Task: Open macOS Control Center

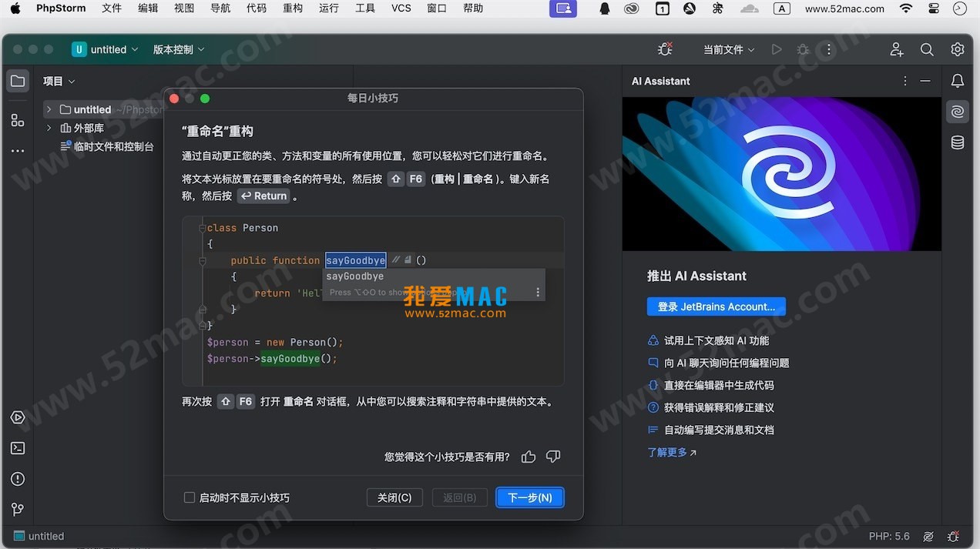Action: pyautogui.click(x=934, y=8)
